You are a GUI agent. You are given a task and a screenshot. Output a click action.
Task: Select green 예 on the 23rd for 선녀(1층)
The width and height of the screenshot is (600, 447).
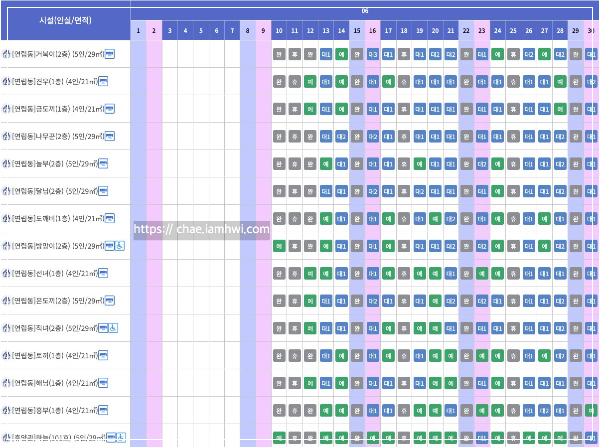482,274
